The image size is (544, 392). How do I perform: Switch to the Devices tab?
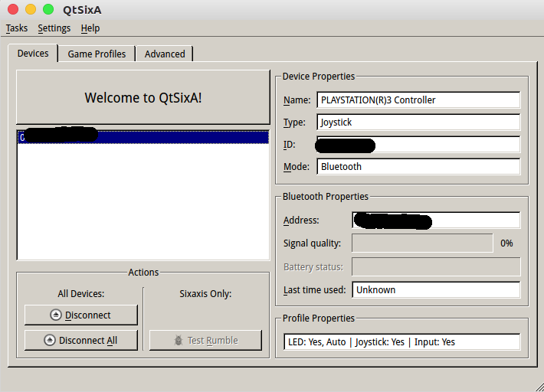33,54
